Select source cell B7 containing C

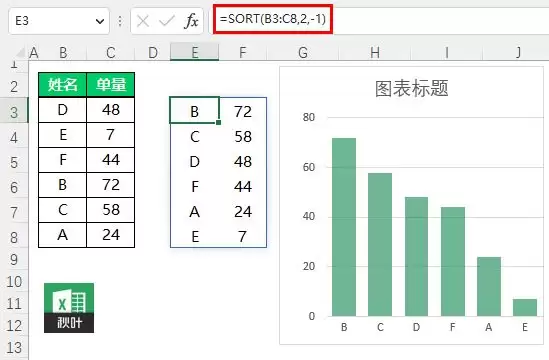coord(63,210)
